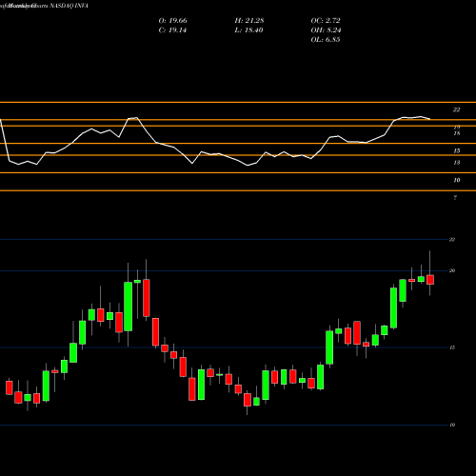
Task: Select the OH: 8.24 reading
Action: coord(326,30)
